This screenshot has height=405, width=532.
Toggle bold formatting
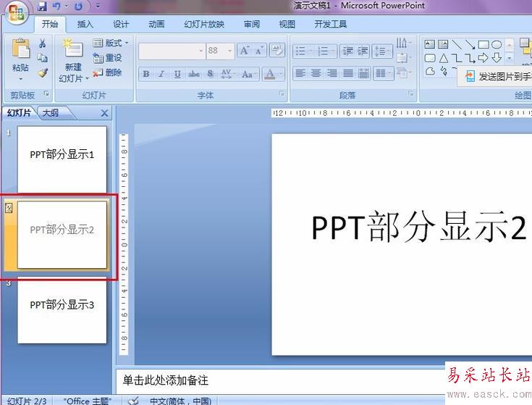click(x=146, y=74)
